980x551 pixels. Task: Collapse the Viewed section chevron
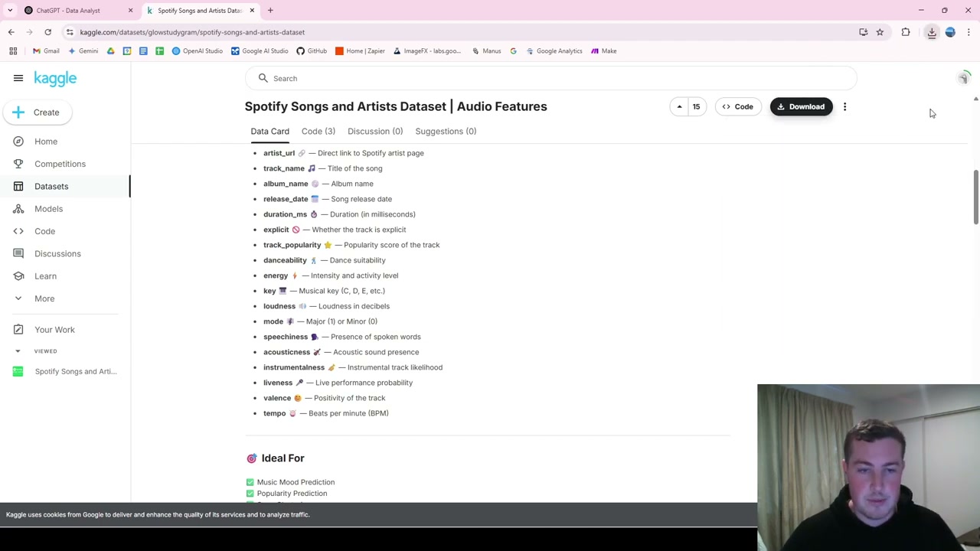(x=18, y=351)
